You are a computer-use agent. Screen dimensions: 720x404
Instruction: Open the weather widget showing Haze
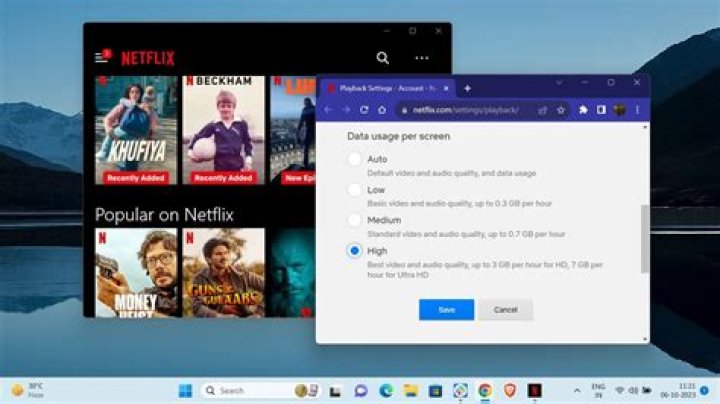point(28,391)
